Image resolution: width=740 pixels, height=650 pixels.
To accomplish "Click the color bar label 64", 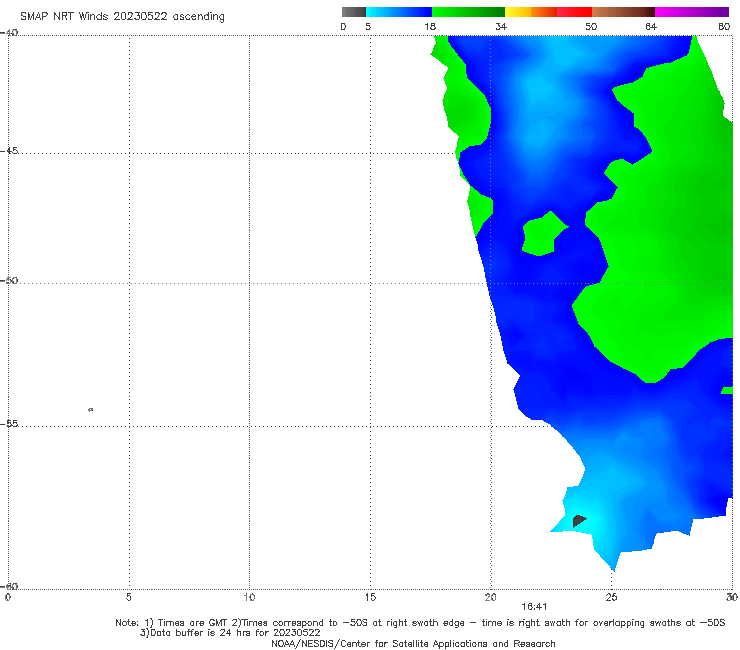I will coord(651,27).
